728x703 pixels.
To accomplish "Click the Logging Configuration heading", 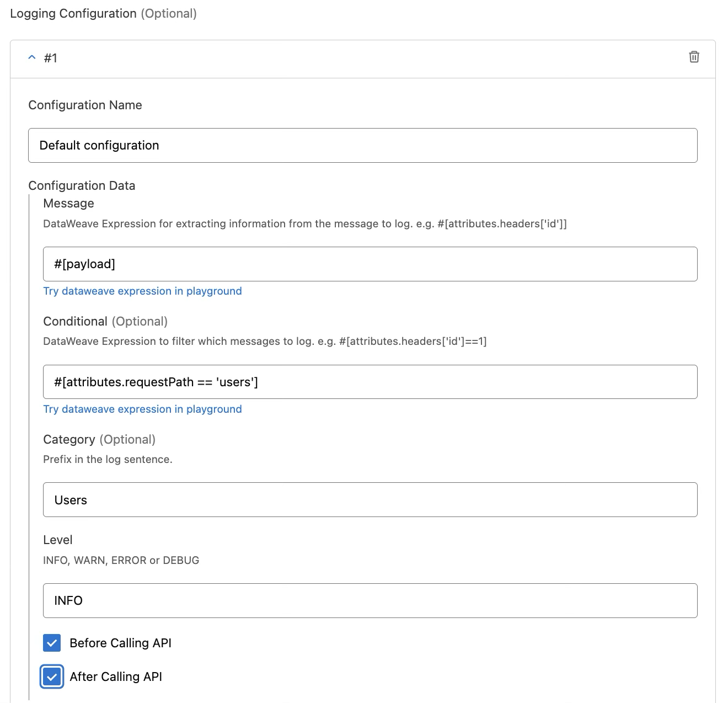I will 73,13.
